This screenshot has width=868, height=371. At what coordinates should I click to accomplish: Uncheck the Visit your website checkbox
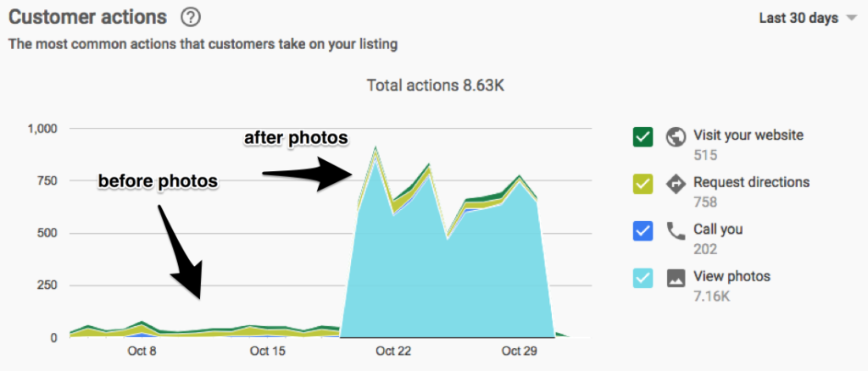coord(643,136)
